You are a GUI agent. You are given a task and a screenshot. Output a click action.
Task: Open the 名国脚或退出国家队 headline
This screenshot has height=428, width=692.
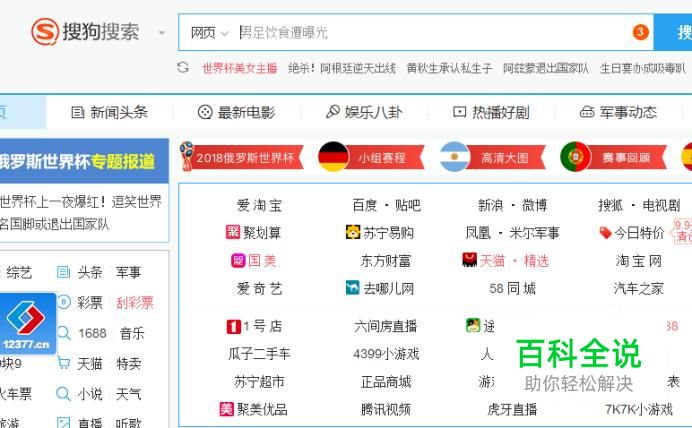pyautogui.click(x=54, y=224)
